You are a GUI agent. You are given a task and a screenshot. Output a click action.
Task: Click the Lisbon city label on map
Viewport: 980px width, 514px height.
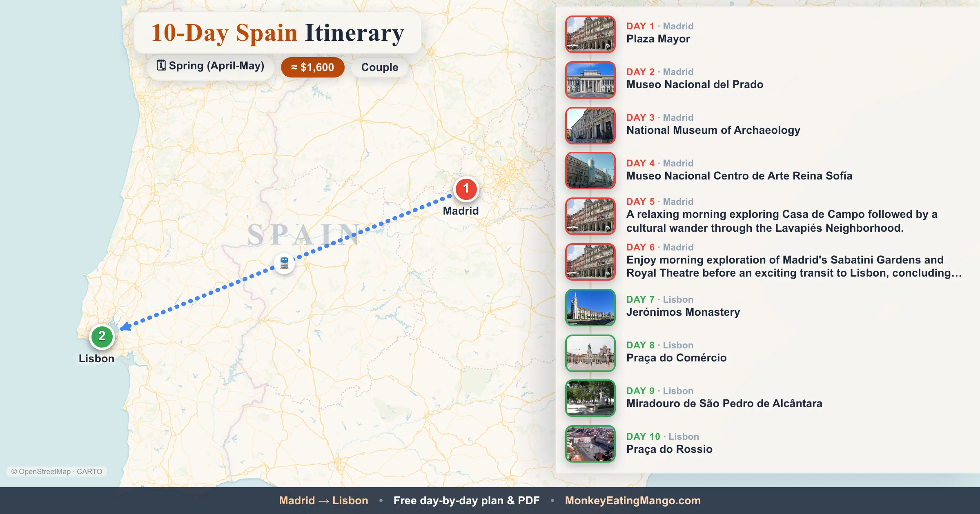96,359
